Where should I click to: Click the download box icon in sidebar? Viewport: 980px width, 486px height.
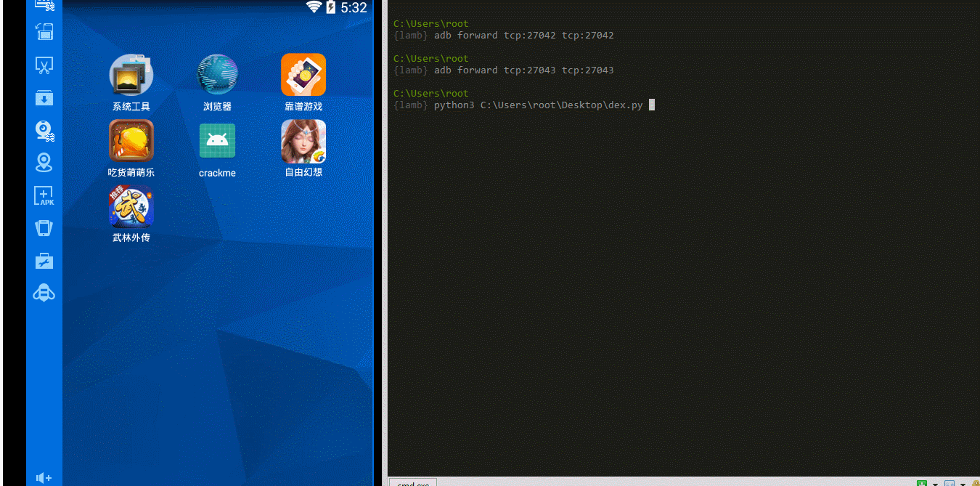(44, 98)
